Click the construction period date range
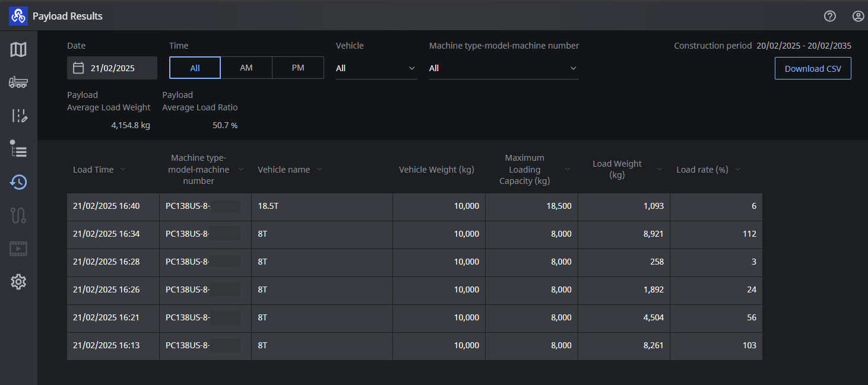The image size is (868, 385). click(804, 46)
